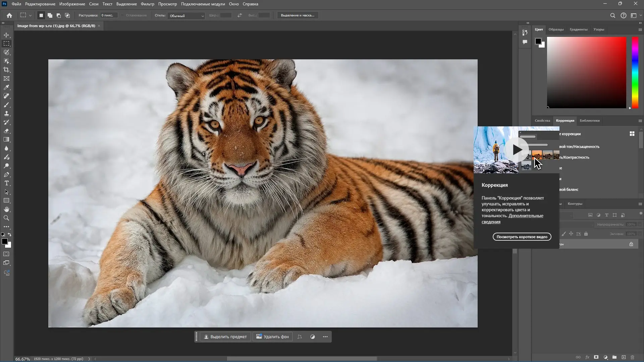Enable Add to selection mode
The width and height of the screenshot is (644, 362).
click(50, 15)
